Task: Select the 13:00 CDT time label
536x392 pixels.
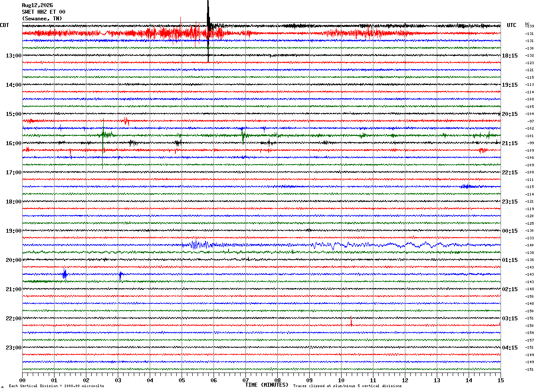Action: pos(13,56)
